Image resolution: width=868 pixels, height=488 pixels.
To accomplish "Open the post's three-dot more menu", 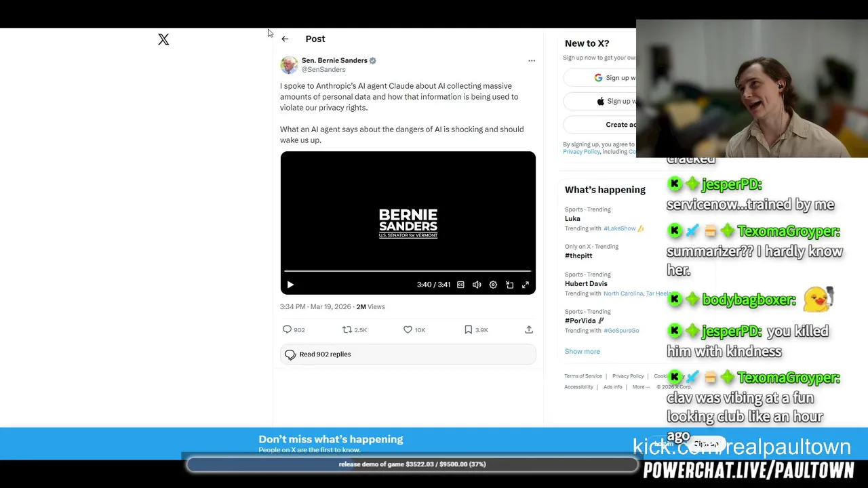I will pos(532,60).
